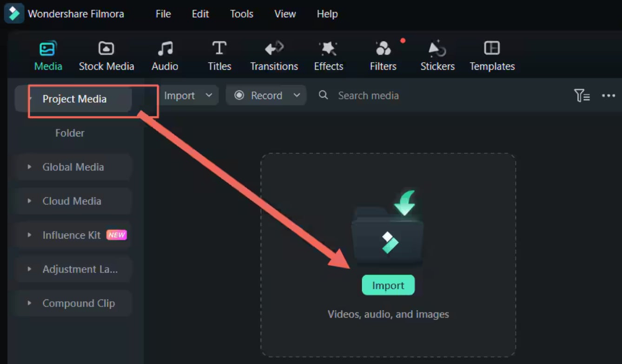Select the Cloud Media item
Image resolution: width=622 pixels, height=364 pixels.
pyautogui.click(x=73, y=201)
